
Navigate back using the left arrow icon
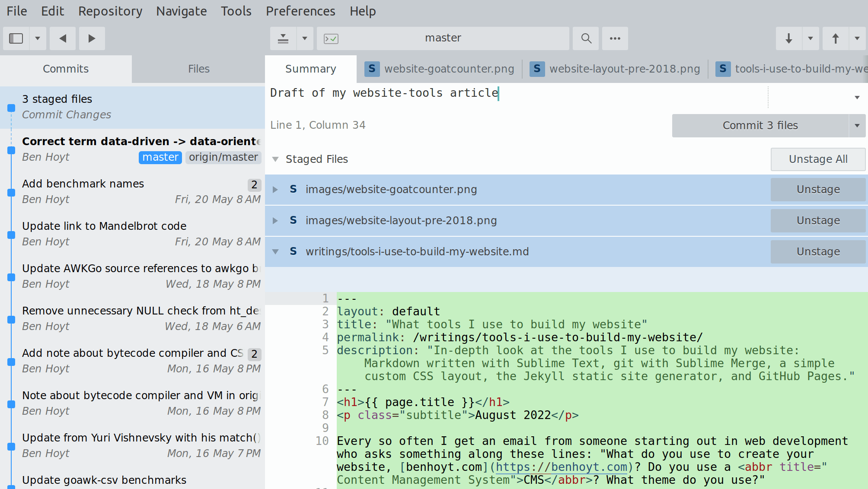pos(62,38)
